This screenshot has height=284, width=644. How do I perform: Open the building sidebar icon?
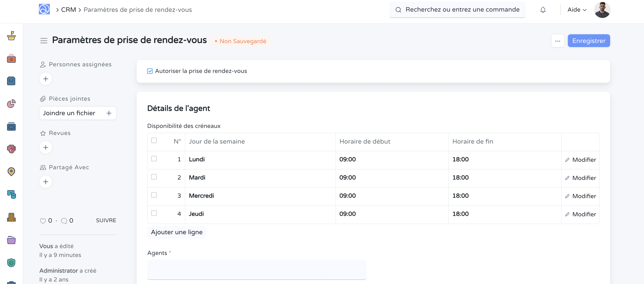click(x=11, y=217)
